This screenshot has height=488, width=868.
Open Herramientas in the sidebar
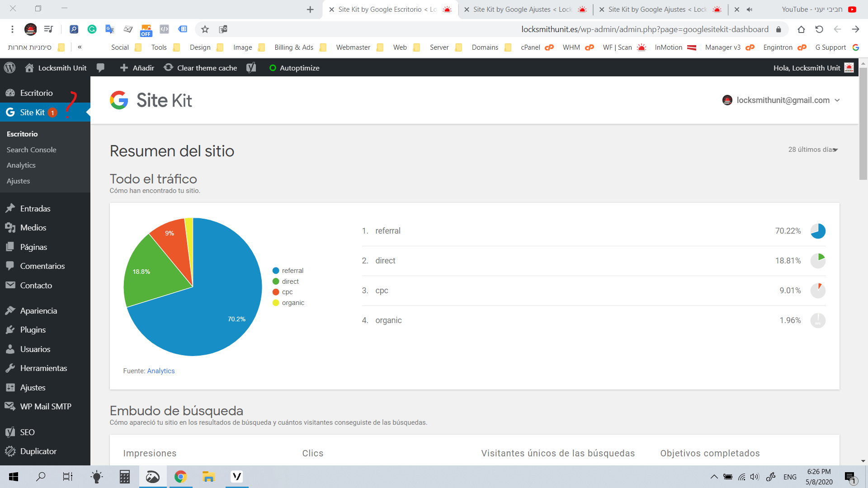[x=45, y=368]
